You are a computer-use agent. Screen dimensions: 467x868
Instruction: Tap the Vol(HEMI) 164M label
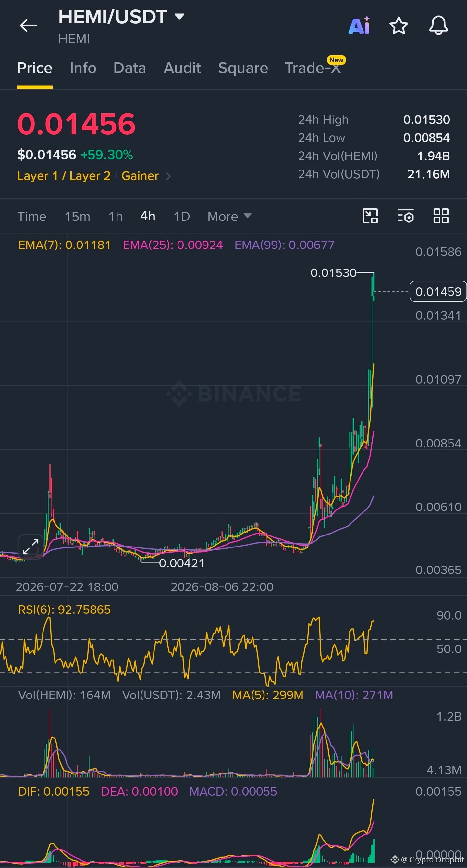tap(64, 695)
